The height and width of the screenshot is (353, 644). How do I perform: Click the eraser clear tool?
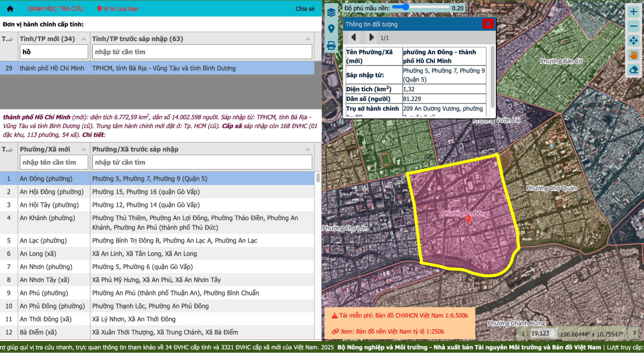pyautogui.click(x=633, y=70)
